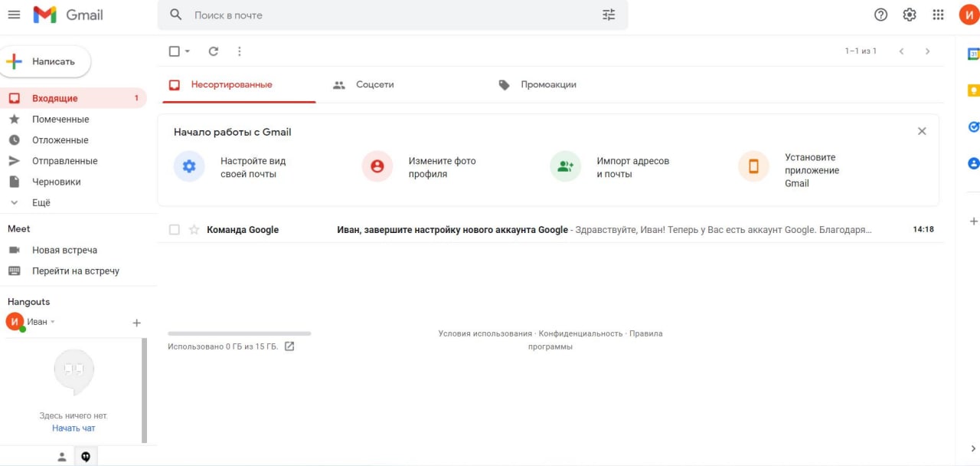Open the Support help icon
The image size is (980, 466).
pos(881,15)
